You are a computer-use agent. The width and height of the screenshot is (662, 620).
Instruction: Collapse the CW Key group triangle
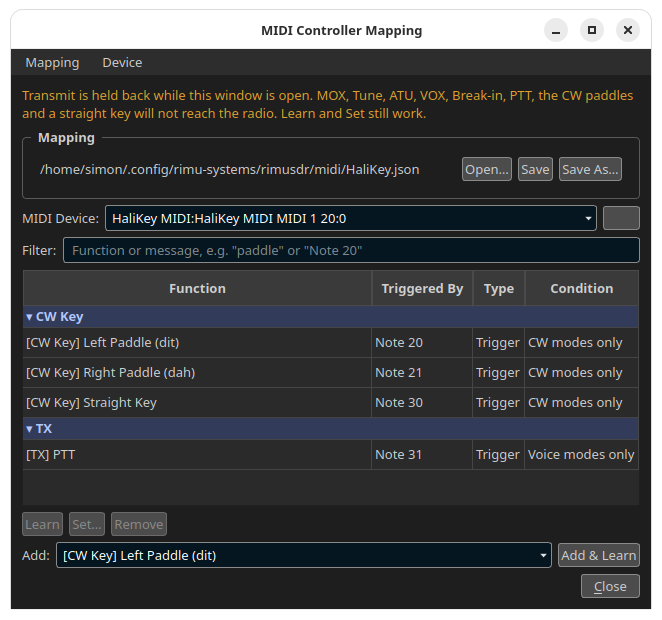[29, 317]
